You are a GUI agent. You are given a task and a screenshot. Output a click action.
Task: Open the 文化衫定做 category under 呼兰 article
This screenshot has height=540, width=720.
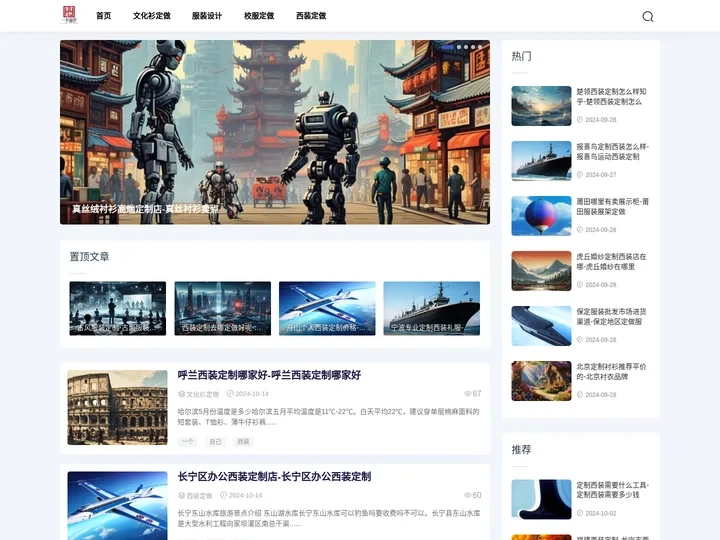tap(202, 394)
